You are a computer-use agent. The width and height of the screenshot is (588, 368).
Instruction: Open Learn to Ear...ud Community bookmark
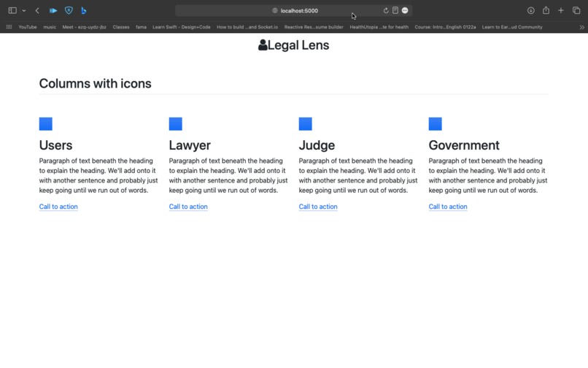point(512,27)
